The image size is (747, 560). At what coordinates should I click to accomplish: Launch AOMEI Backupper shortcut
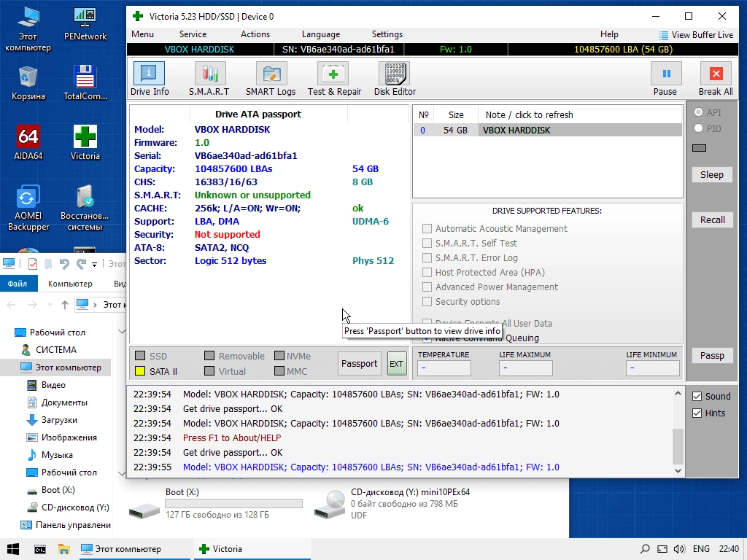(x=28, y=208)
